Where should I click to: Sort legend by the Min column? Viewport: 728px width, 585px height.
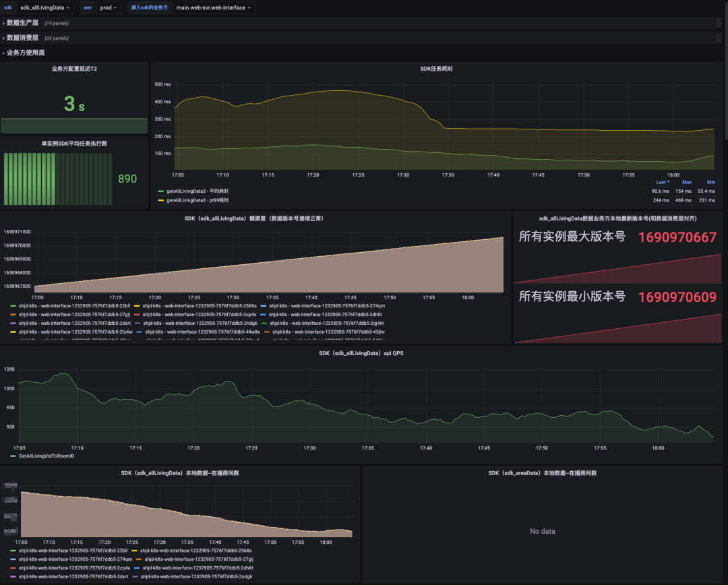711,182
